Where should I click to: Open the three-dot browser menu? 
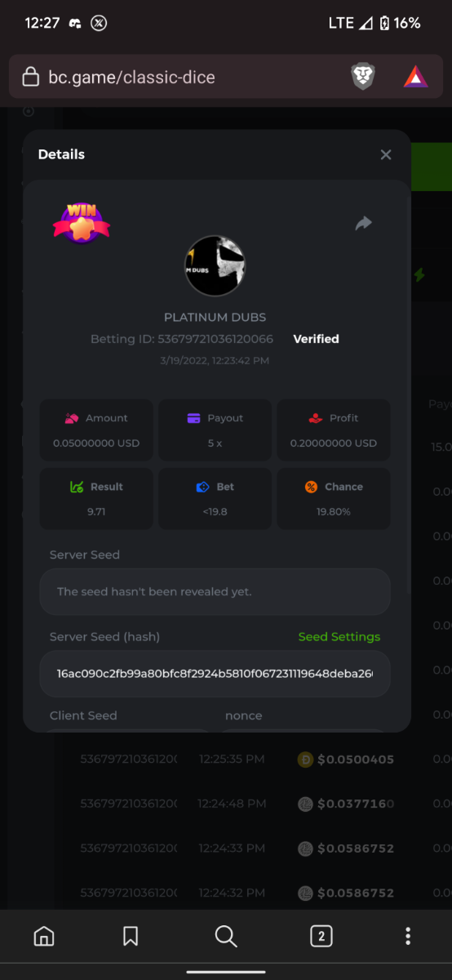(408, 936)
